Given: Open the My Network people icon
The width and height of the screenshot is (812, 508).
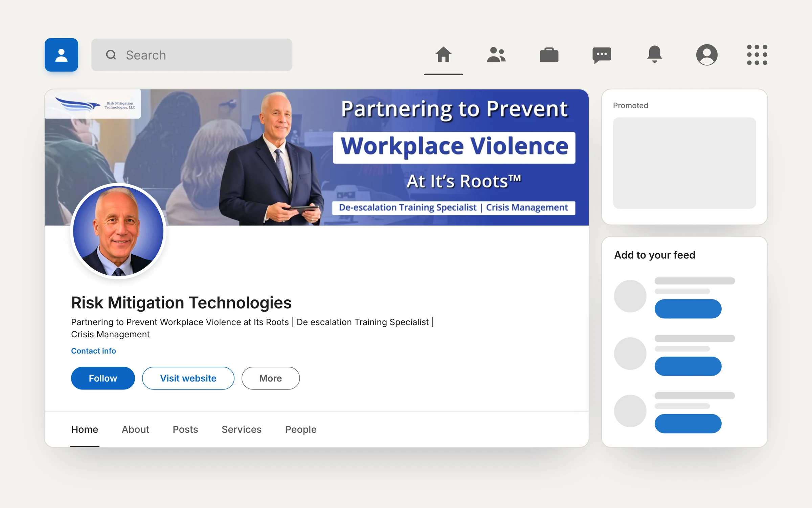Looking at the screenshot, I should 496,55.
